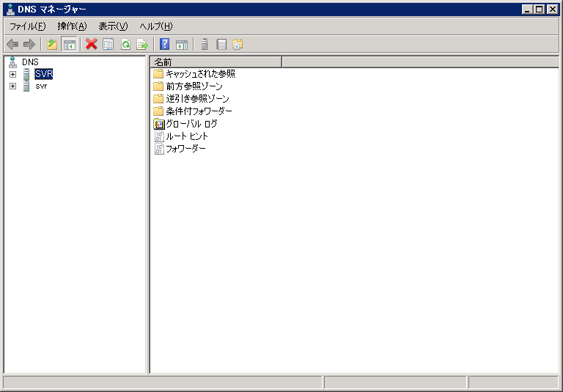Open the ヘルプ(H) menu
The height and width of the screenshot is (392, 563).
click(x=156, y=26)
